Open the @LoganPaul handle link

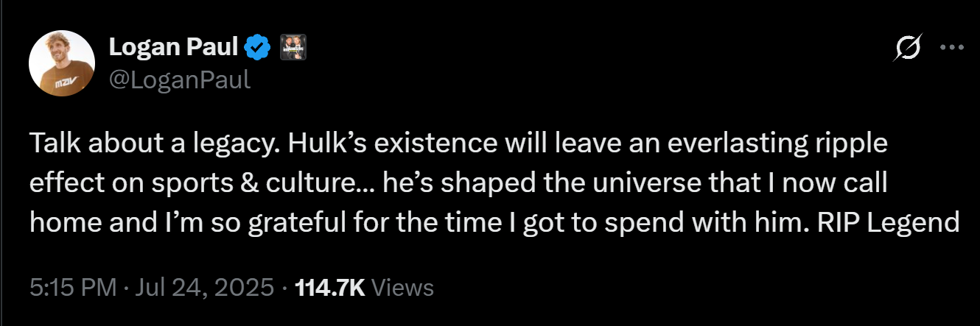coord(180,78)
